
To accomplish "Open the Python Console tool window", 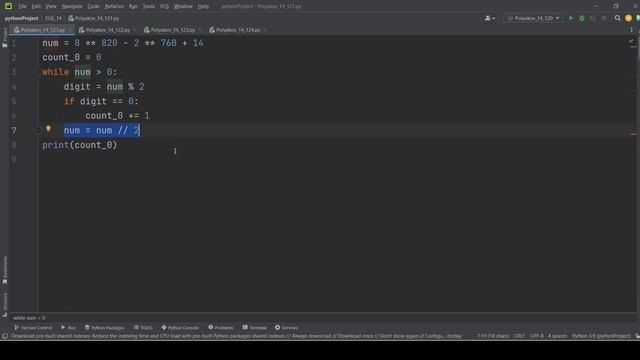I will tap(180, 327).
